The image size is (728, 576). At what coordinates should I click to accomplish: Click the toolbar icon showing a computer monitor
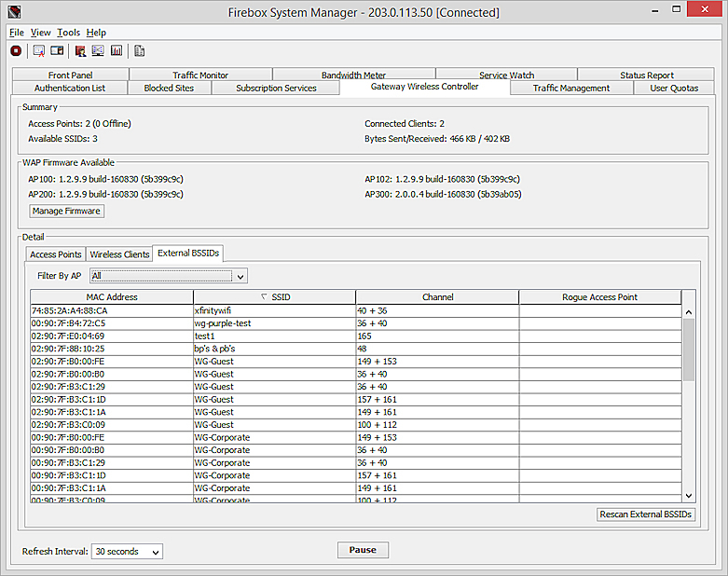tap(98, 50)
